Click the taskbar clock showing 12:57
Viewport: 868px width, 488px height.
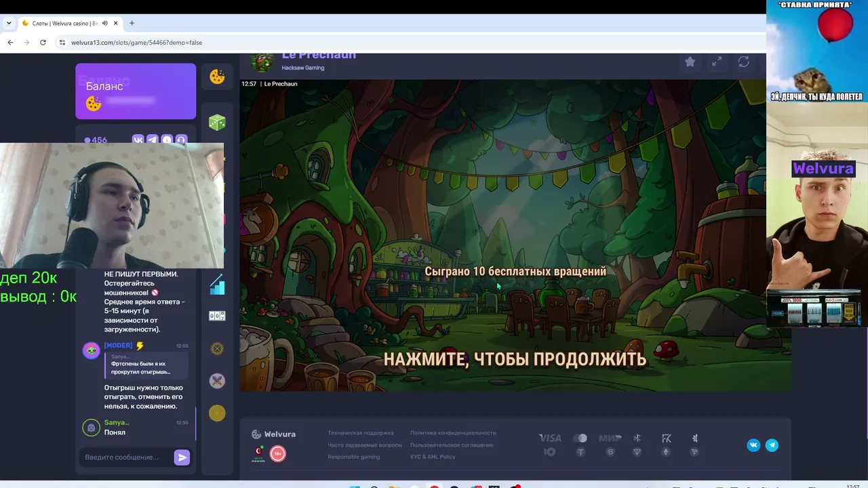(853, 485)
